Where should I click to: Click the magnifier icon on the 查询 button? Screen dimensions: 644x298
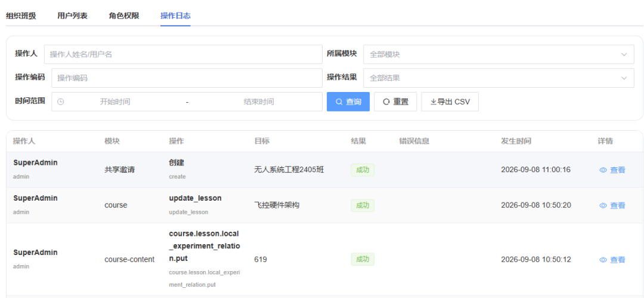(339, 102)
